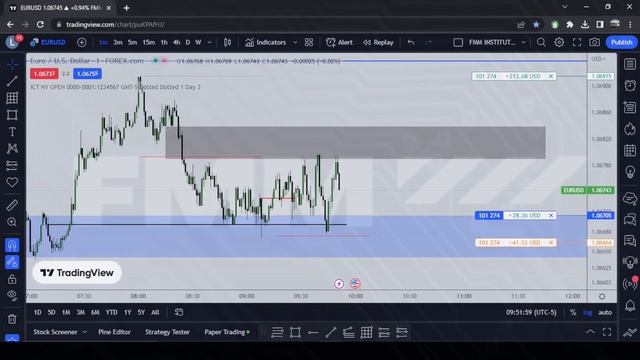Image resolution: width=640 pixels, height=360 pixels.
Task: Click the zoom in tool
Action: (x=12, y=222)
